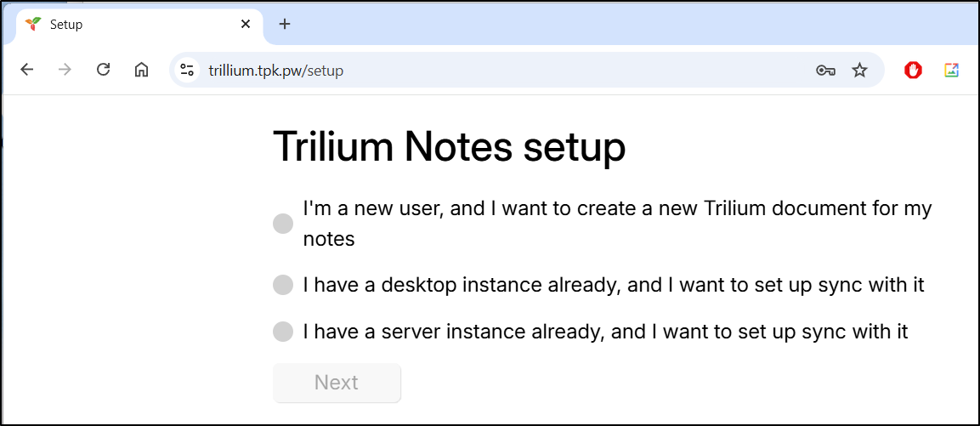Open the browser home page
Image resolution: width=980 pixels, height=426 pixels.
142,70
